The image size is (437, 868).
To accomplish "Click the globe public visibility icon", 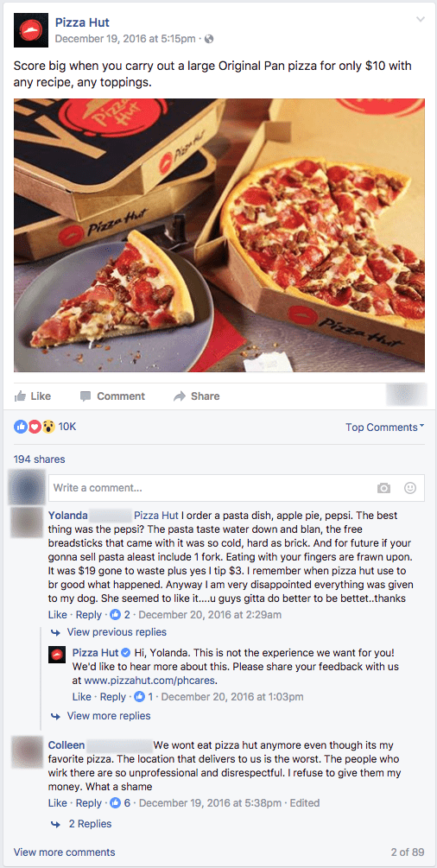I will (x=209, y=39).
